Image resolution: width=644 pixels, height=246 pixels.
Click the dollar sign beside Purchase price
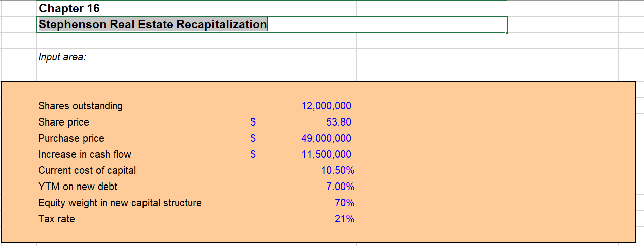tap(254, 138)
